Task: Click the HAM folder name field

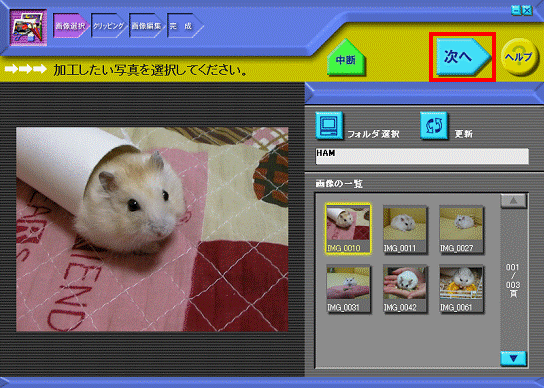Action: click(x=422, y=156)
